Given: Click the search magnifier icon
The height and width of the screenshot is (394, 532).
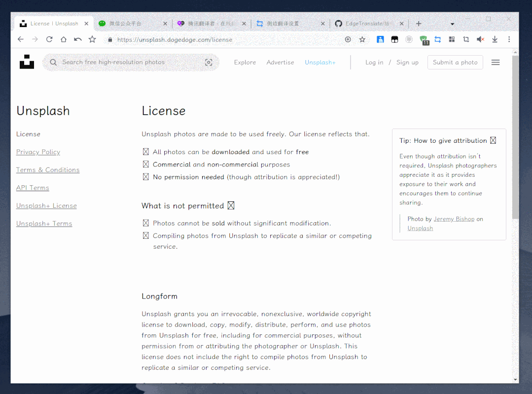Looking at the screenshot, I should click(x=53, y=63).
